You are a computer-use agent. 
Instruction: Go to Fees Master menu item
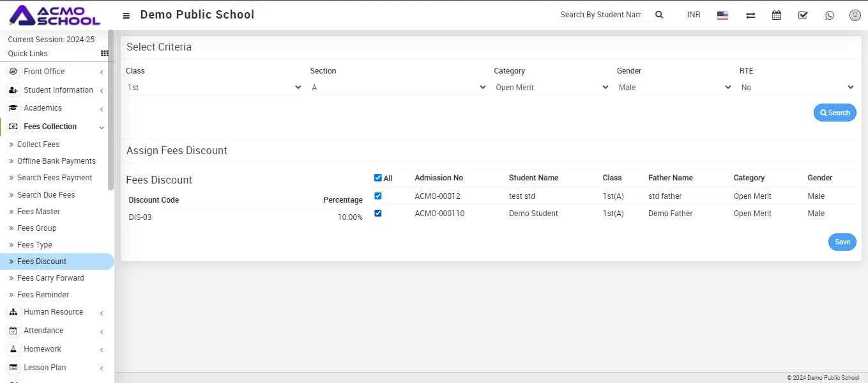coord(38,212)
